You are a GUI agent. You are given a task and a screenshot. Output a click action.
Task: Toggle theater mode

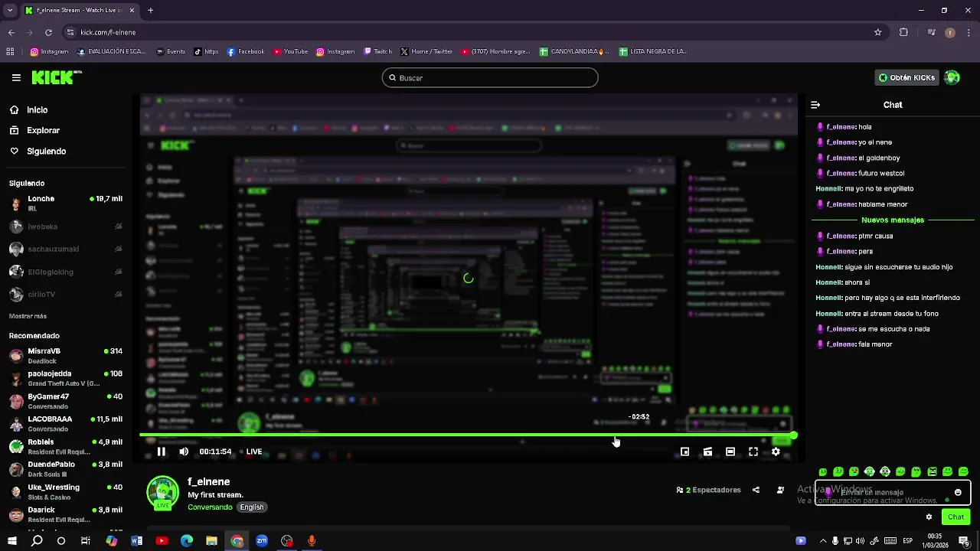730,452
